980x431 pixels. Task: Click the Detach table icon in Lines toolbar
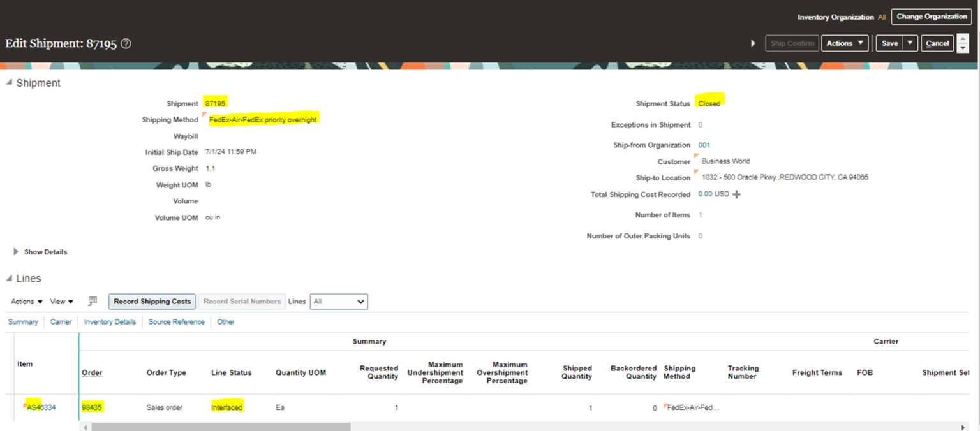tap(92, 301)
